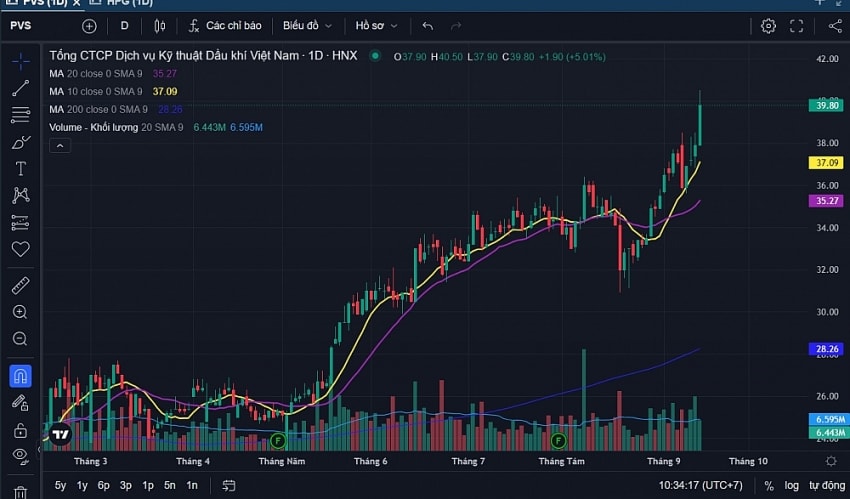Hide all drawings eye icon
Screen dimensions: 850x499
(x=21, y=456)
